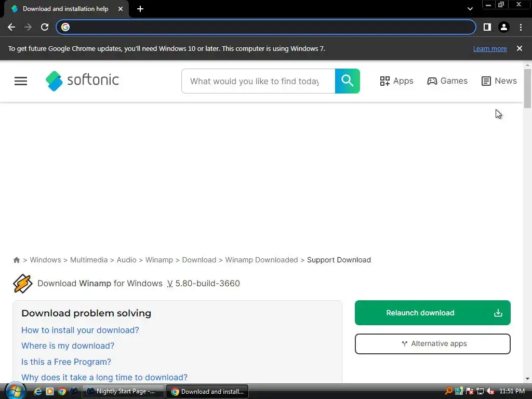This screenshot has height=399, width=532.
Task: Open Chrome three-dot menu
Action: pyautogui.click(x=521, y=27)
